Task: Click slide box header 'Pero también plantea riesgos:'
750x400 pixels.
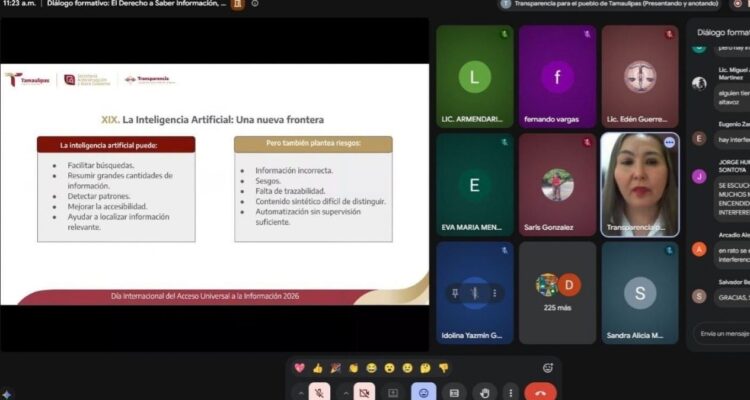Action: [313, 143]
